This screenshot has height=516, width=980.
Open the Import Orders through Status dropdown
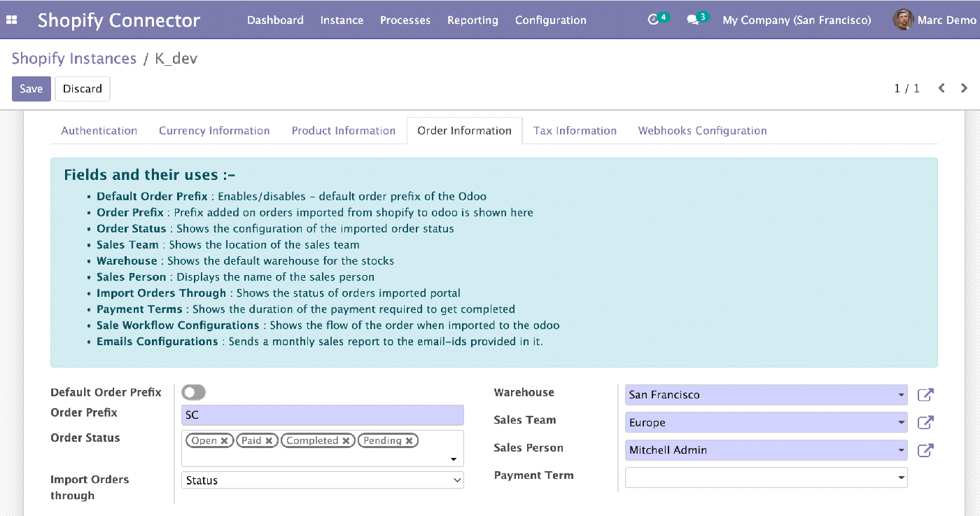(323, 480)
